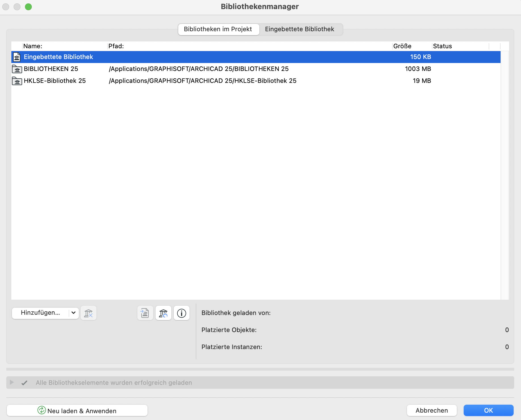
Task: Sort by Pfad column header
Action: pyautogui.click(x=250, y=46)
